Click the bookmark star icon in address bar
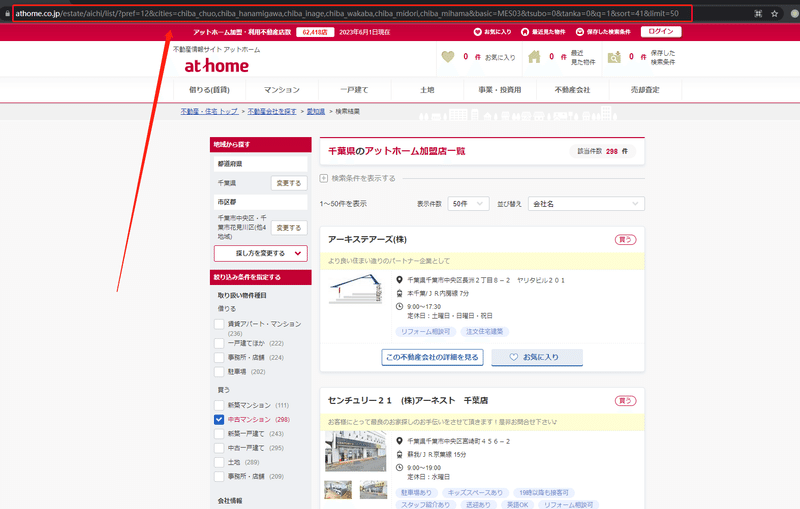This screenshot has height=509, width=800. pyautogui.click(x=774, y=14)
